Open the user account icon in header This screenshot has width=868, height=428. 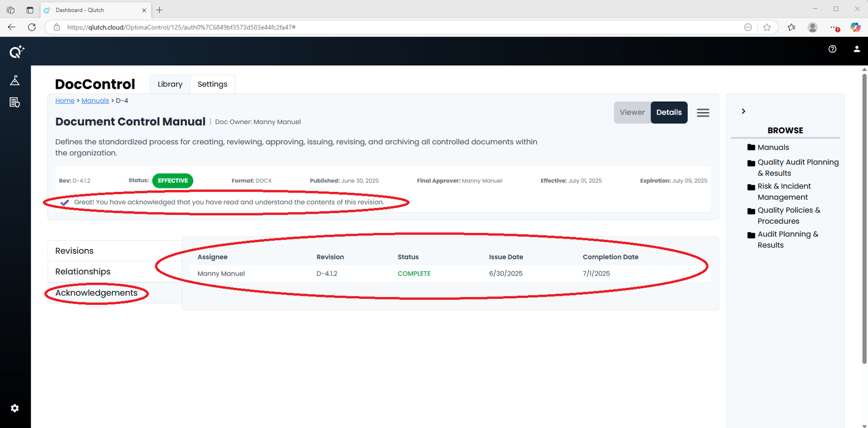coord(856,49)
